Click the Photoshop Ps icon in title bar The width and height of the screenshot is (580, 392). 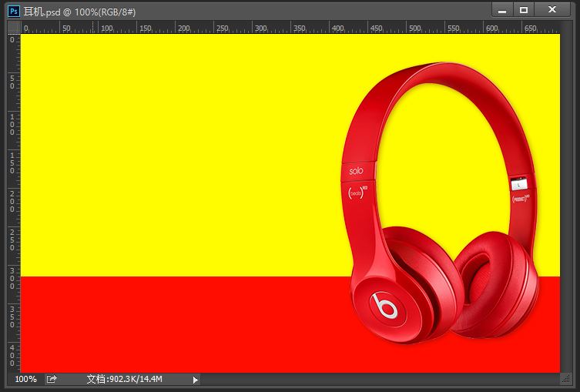(14, 12)
